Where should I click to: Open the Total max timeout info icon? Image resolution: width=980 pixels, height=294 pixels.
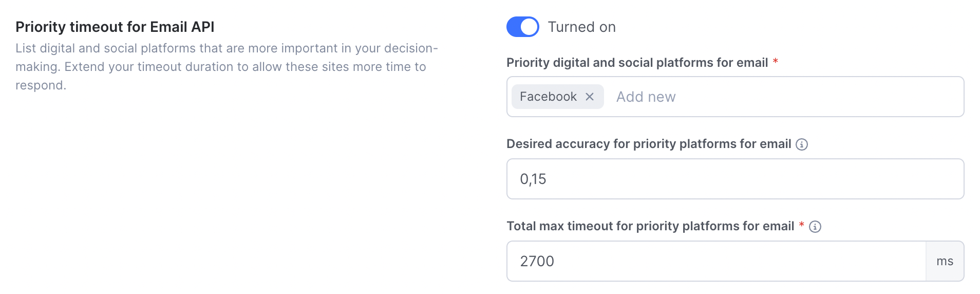pos(815,227)
